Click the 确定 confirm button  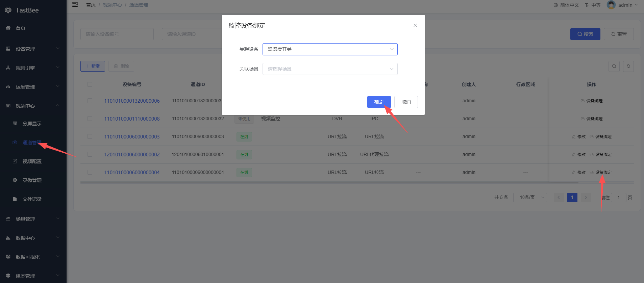[x=379, y=102]
